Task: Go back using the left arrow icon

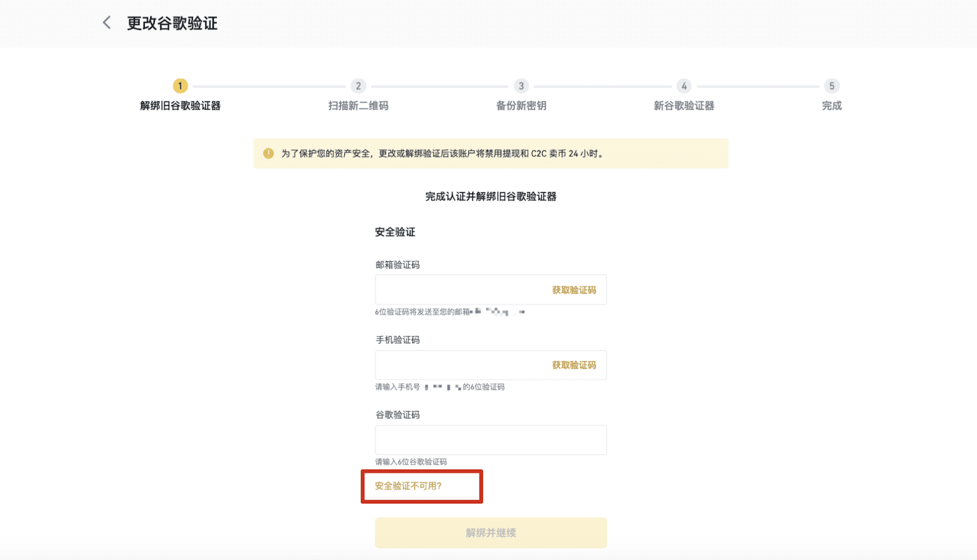Action: (107, 23)
